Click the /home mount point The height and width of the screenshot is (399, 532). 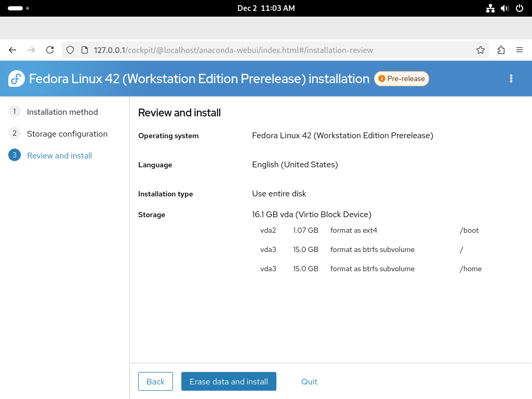[471, 269]
